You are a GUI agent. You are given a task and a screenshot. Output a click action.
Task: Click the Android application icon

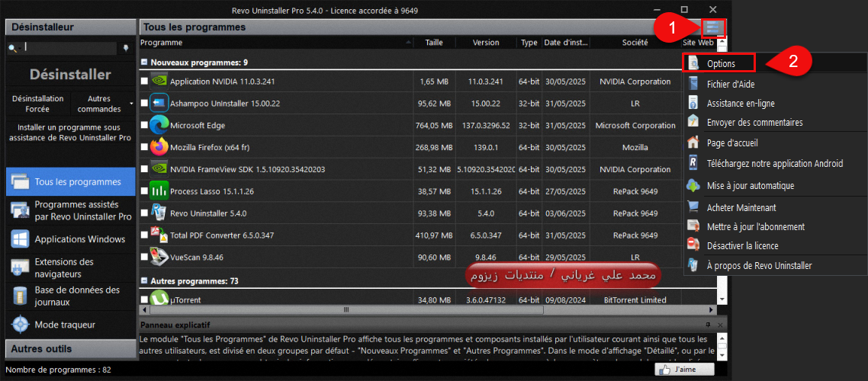693,163
